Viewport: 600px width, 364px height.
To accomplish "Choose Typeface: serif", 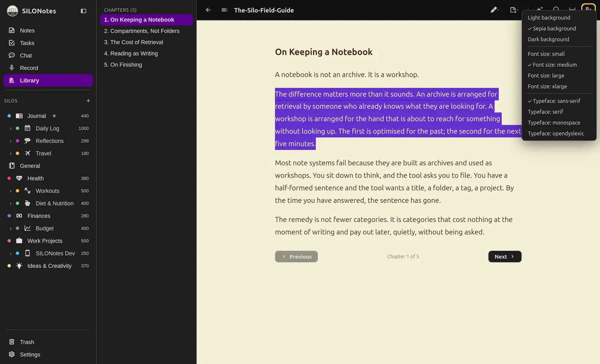I will (x=559, y=112).
